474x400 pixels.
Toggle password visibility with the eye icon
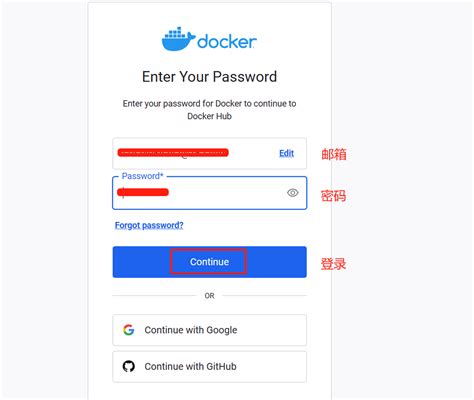pos(293,193)
